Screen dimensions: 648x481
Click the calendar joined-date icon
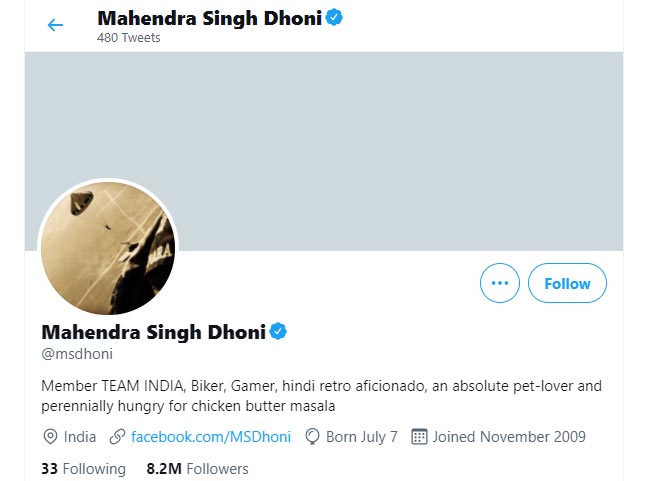pyautogui.click(x=419, y=437)
